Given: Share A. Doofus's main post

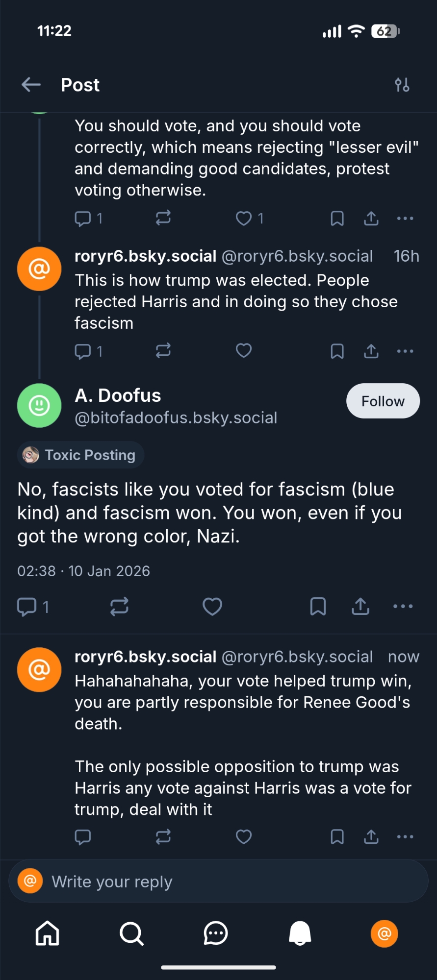Looking at the screenshot, I should [x=360, y=607].
